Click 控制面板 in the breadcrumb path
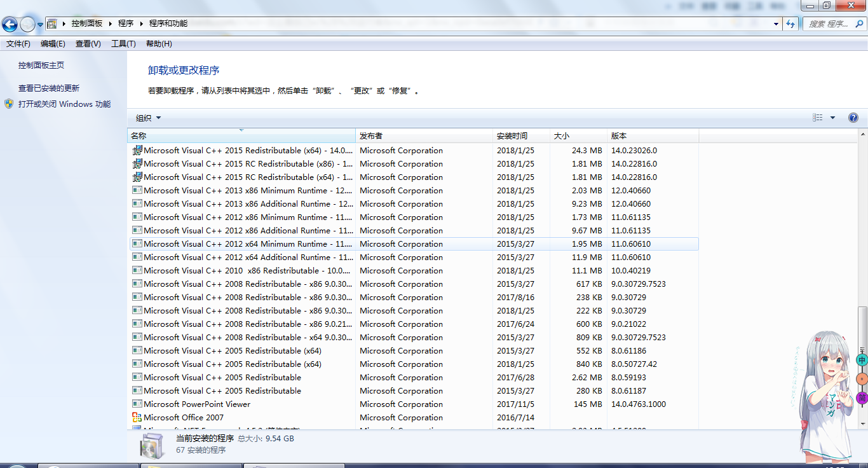Screen dimensions: 868x468 pyautogui.click(x=87, y=24)
